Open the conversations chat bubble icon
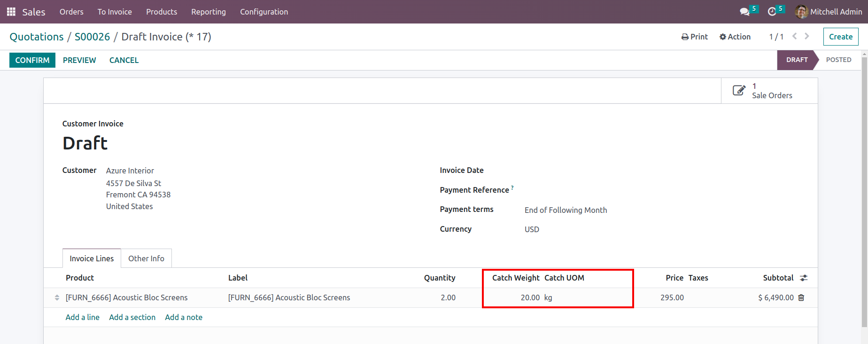This screenshot has width=868, height=344. coord(744,12)
